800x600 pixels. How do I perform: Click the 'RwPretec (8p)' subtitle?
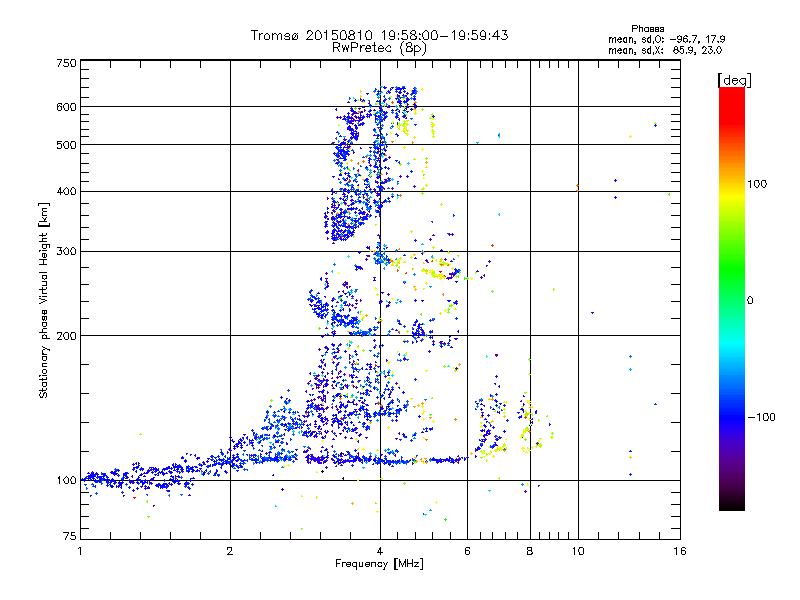(x=379, y=48)
